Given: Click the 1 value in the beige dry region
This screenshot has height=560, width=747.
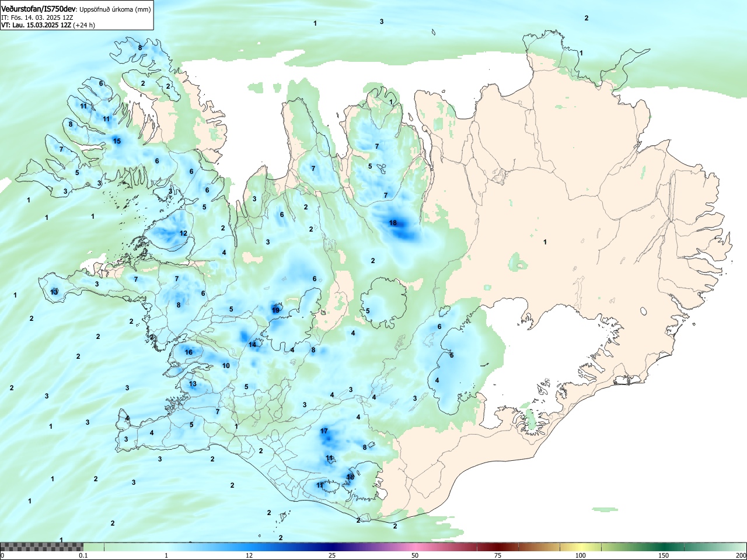Looking at the screenshot, I should click(545, 242).
